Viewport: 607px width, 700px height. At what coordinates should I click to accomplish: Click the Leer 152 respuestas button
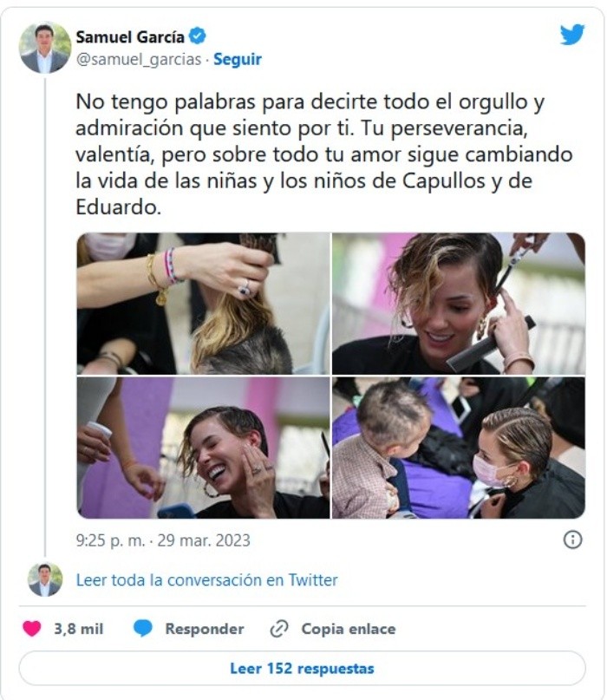point(302,668)
